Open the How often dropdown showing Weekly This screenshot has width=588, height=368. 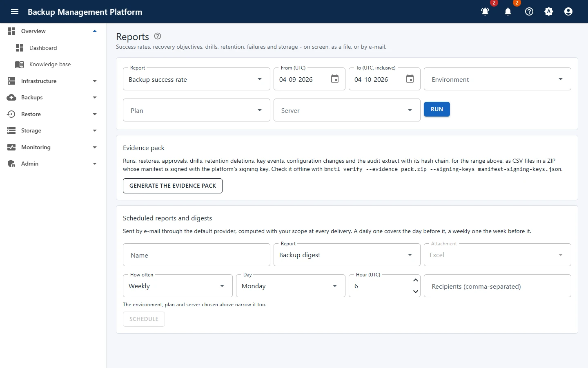click(x=178, y=286)
